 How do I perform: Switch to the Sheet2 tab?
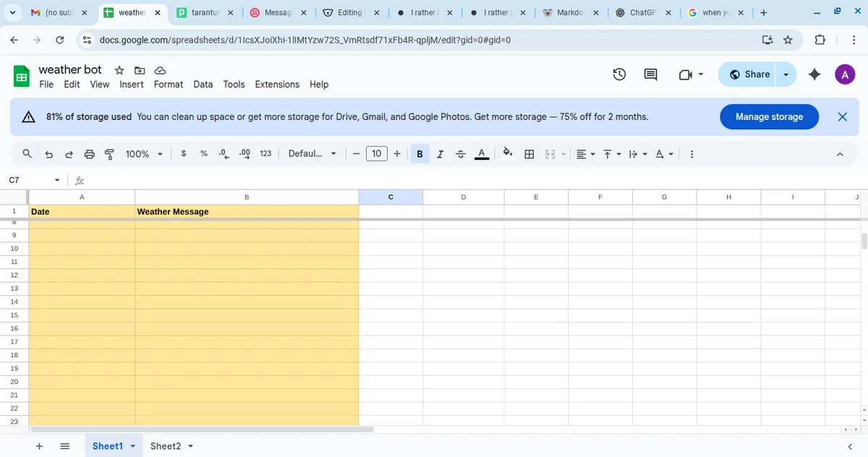[165, 446]
